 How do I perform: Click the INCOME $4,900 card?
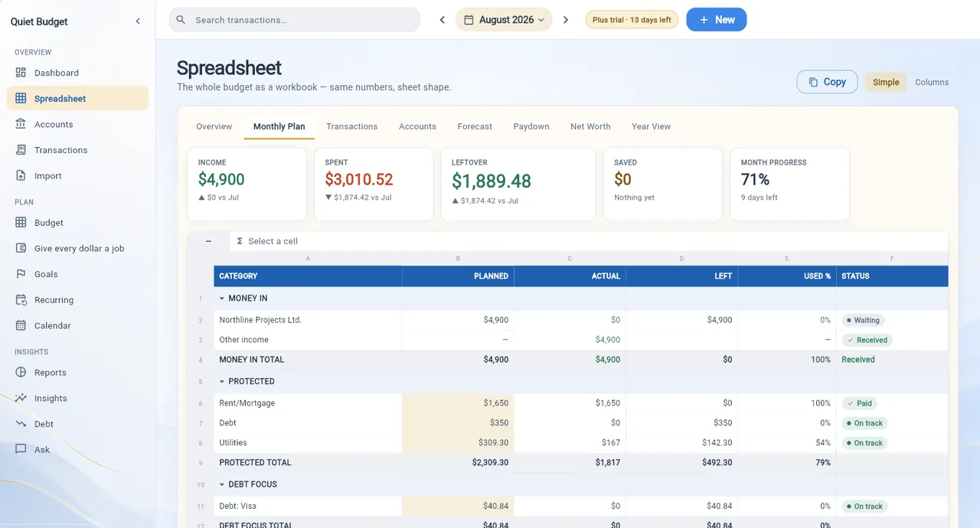pyautogui.click(x=247, y=184)
